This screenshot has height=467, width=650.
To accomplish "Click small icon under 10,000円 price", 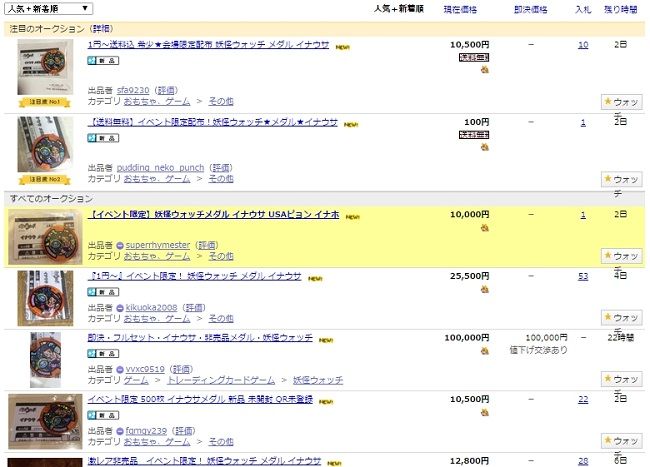I will tap(485, 227).
